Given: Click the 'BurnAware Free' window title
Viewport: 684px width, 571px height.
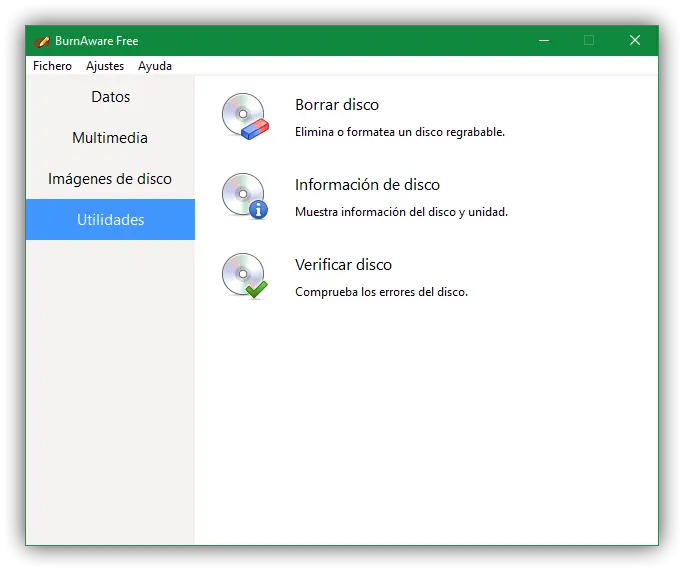Looking at the screenshot, I should (x=96, y=41).
